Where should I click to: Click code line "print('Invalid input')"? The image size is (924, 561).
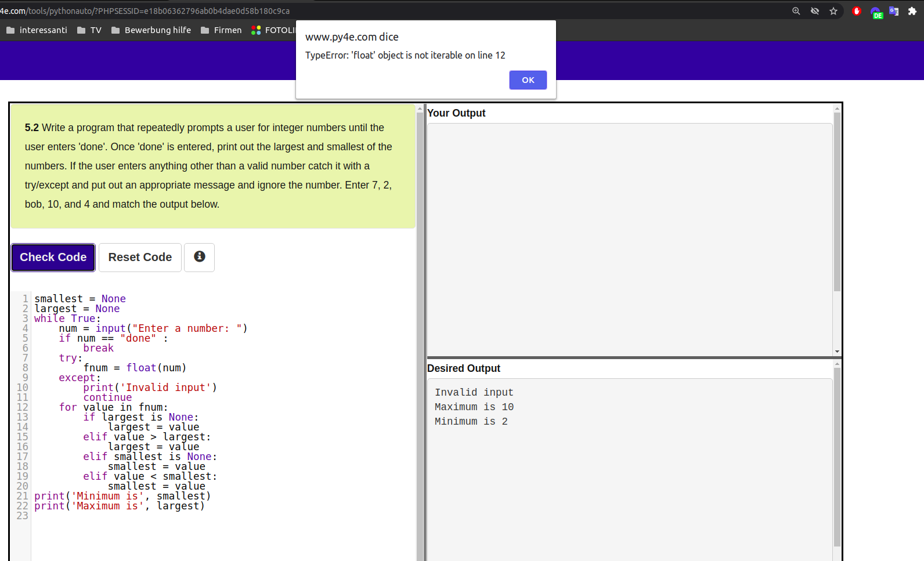150,388
